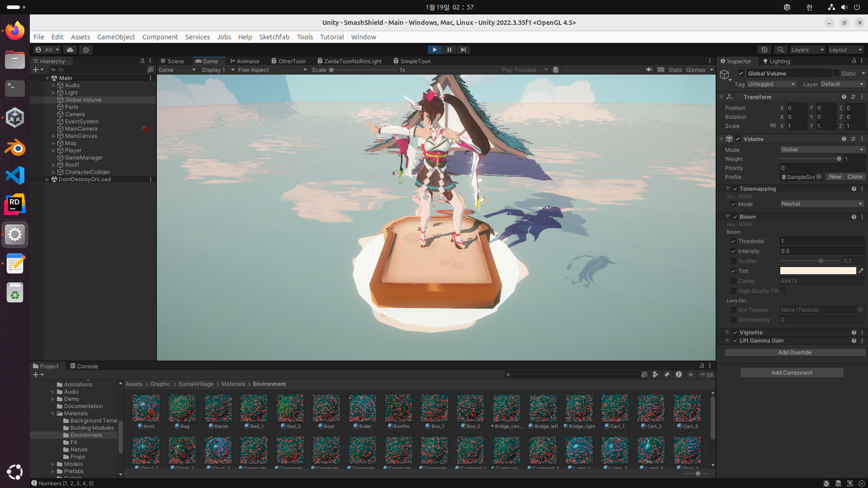Enable the Bloom Clamp override checkbox
Screen dimensions: 868x488
point(733,281)
